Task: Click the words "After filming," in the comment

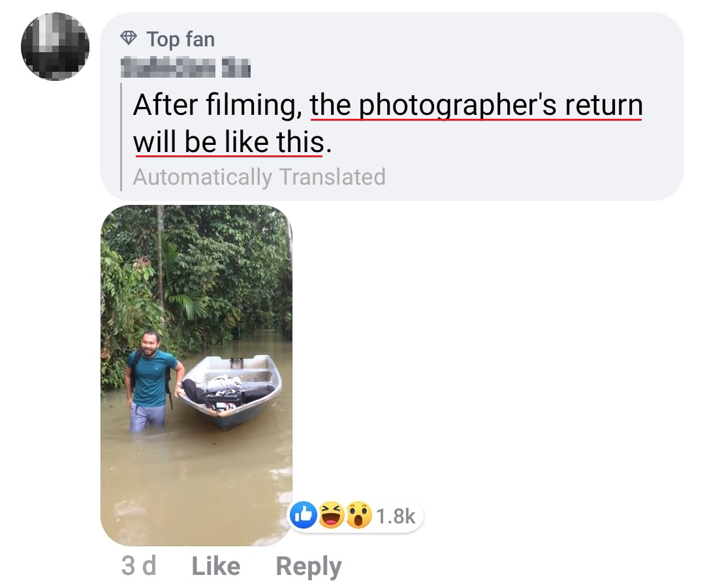Action: click(217, 106)
